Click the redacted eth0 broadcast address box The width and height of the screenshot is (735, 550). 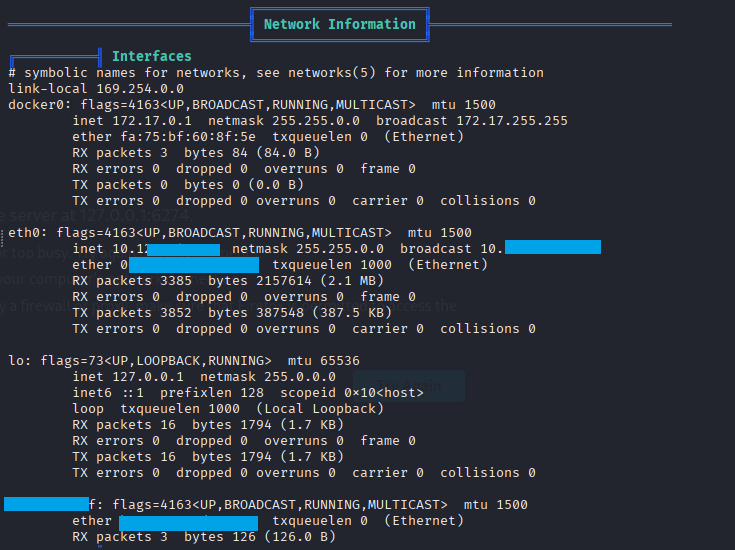point(552,247)
